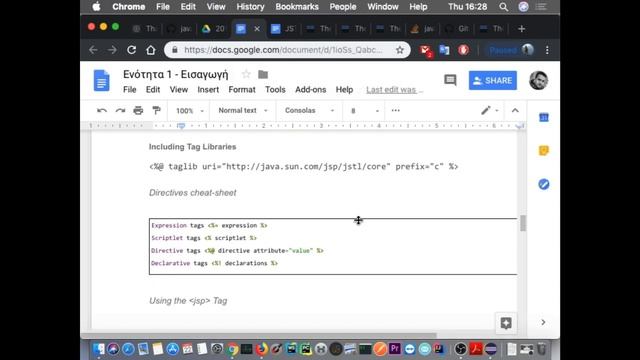The width and height of the screenshot is (640, 360).
Task: Open the Docs Edit menu
Action: pos(153,90)
